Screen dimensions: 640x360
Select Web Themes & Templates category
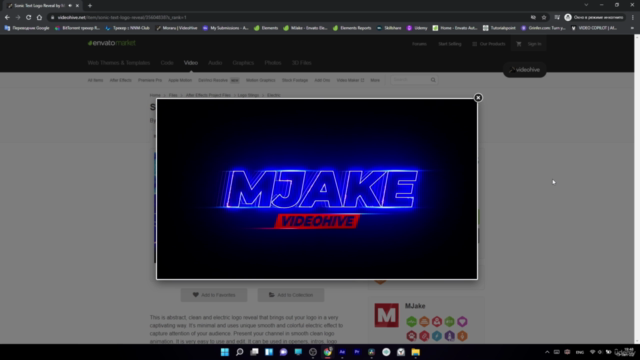click(119, 63)
